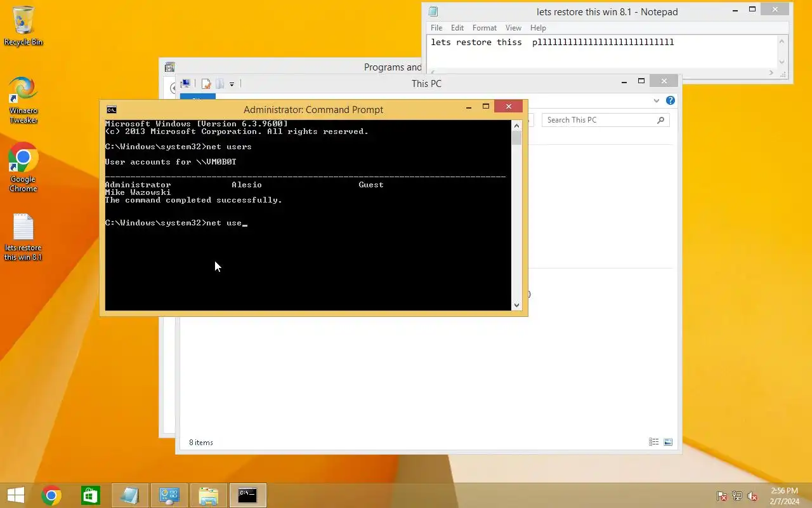Open the Recycle Bin desktop icon
This screenshot has height=508, width=812.
click(23, 26)
